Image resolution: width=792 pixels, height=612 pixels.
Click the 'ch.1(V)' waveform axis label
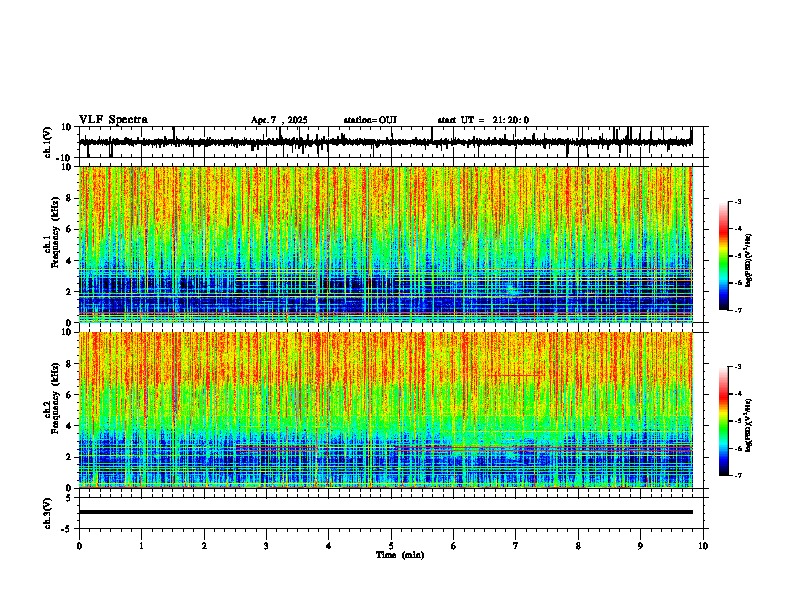(x=48, y=142)
